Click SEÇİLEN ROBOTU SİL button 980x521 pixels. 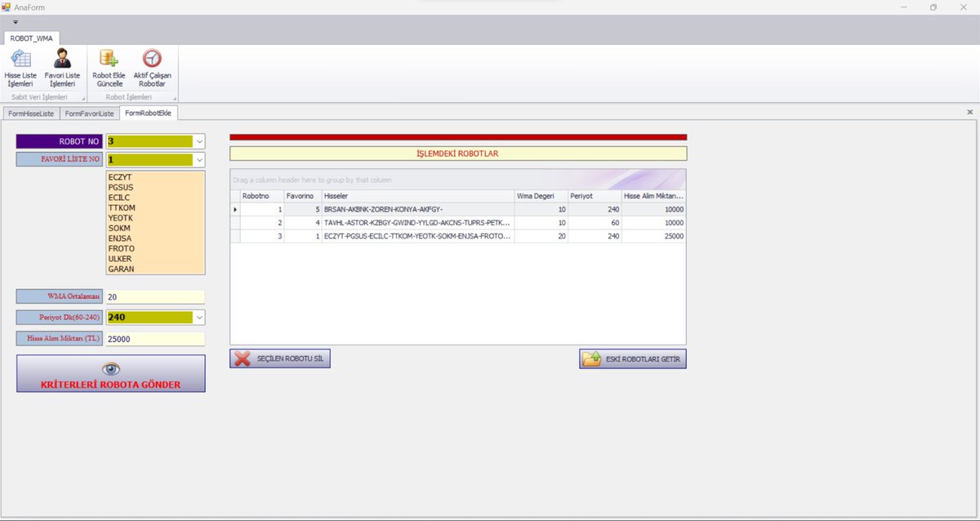click(x=280, y=358)
